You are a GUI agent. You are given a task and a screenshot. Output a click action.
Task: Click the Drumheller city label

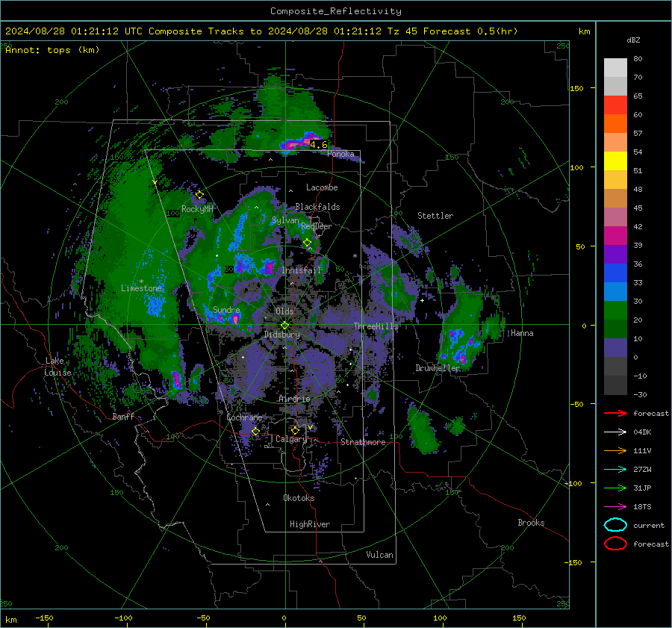pyautogui.click(x=438, y=368)
